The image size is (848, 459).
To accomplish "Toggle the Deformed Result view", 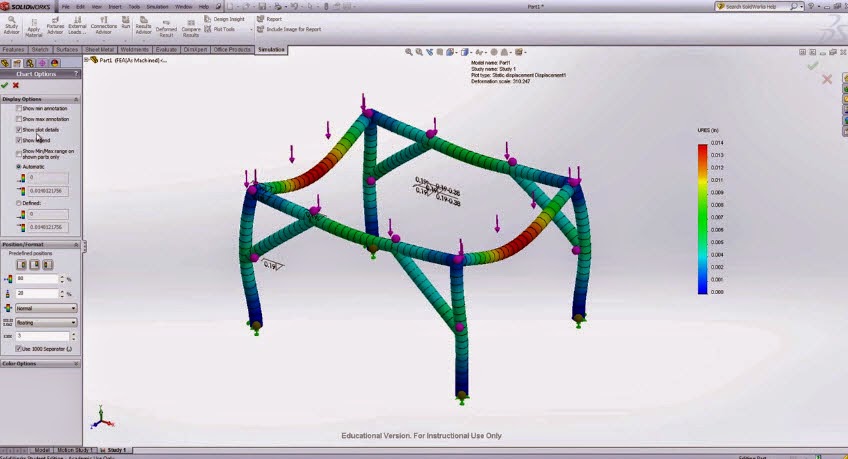I will pos(166,29).
